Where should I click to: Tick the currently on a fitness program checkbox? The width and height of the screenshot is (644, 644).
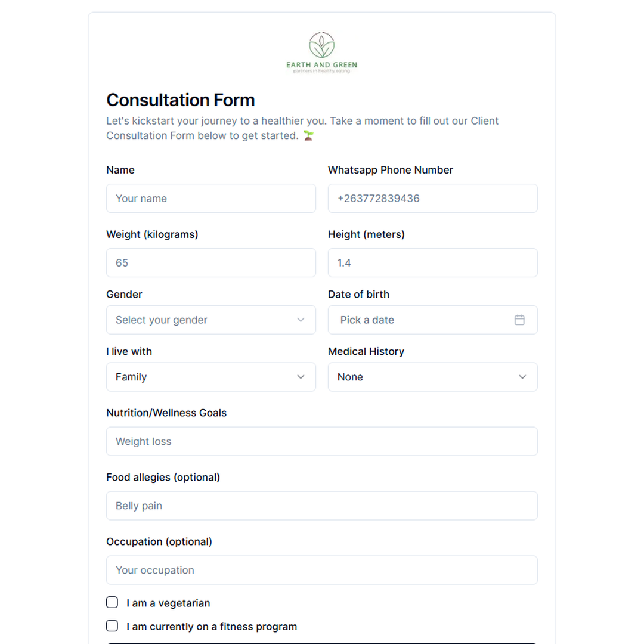[x=112, y=626]
